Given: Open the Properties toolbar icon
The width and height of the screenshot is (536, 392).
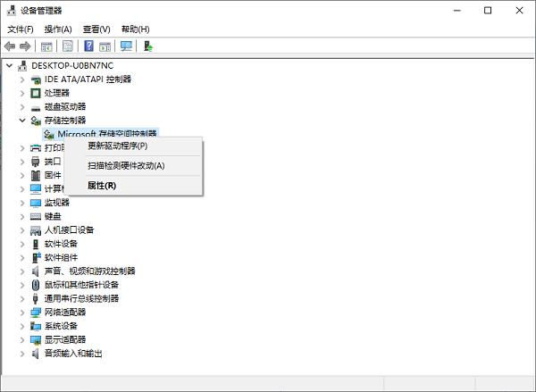Looking at the screenshot, I should click(68, 46).
